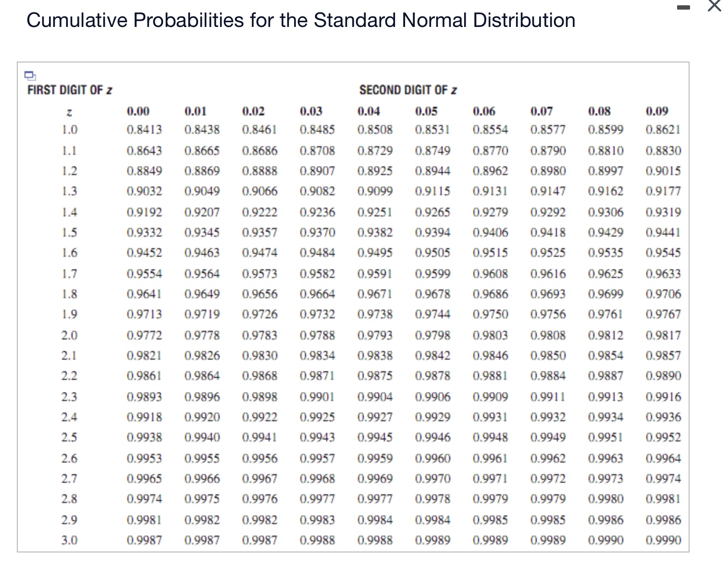This screenshot has height=577, width=728.
Task: Select the row label 2.0
Action: pos(69,335)
